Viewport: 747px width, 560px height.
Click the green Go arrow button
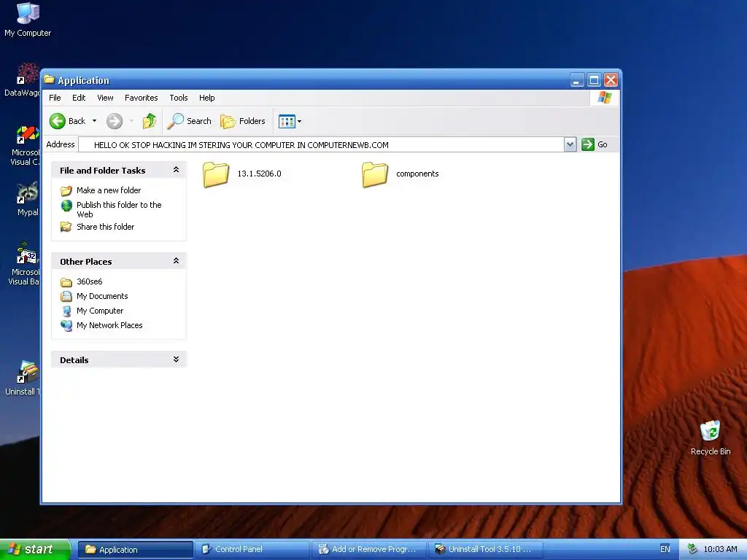pos(588,144)
